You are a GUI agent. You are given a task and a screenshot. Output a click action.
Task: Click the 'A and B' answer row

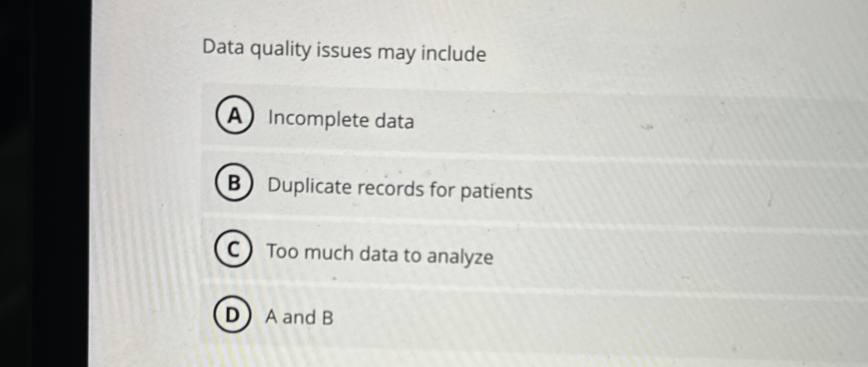click(471, 316)
